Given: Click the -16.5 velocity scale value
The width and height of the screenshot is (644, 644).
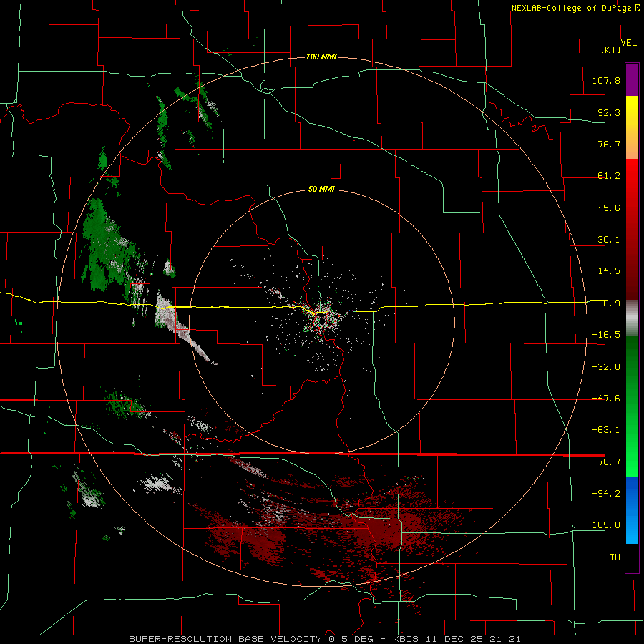Looking at the screenshot, I should (x=606, y=335).
